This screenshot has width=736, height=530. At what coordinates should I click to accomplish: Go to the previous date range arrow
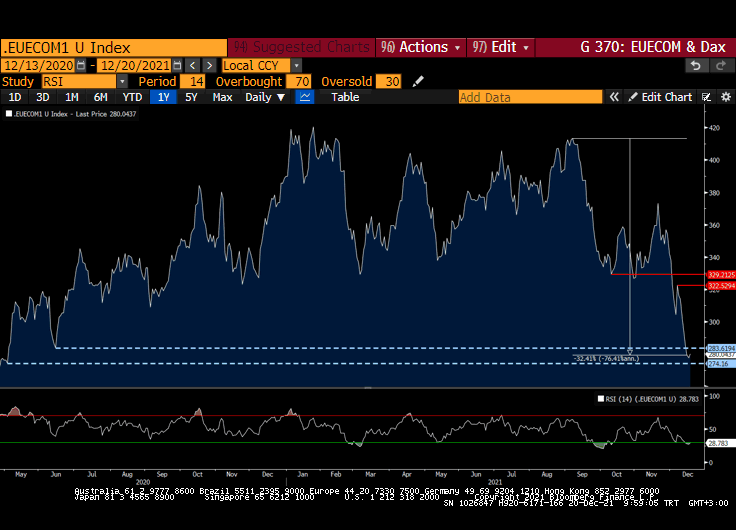192,65
